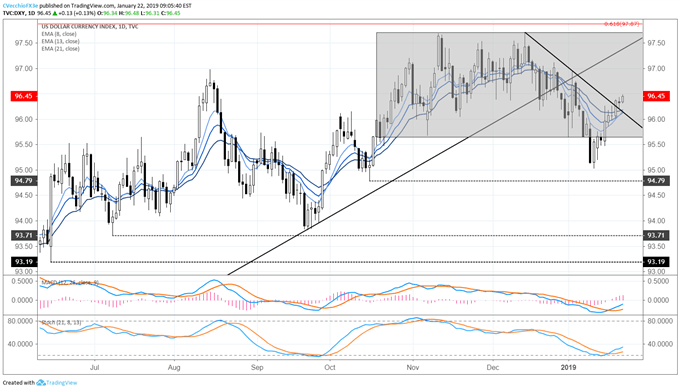
Task: Click the Dec label on time axis
Action: [493, 367]
